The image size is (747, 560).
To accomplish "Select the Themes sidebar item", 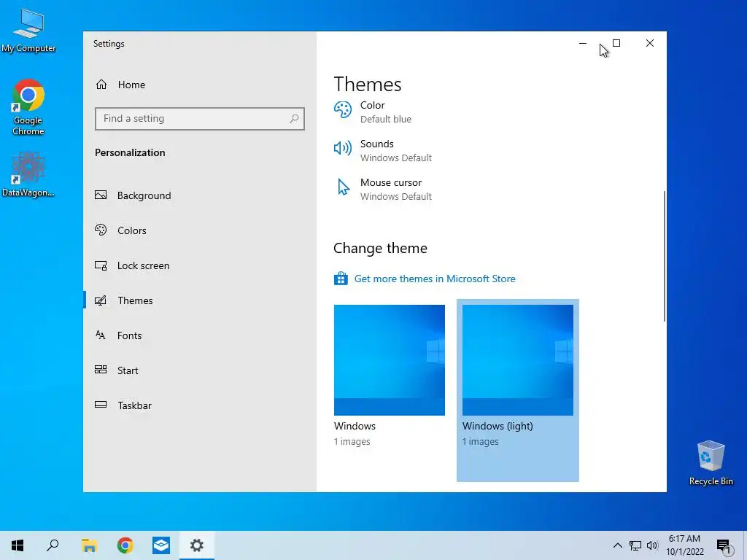I will 199,300.
